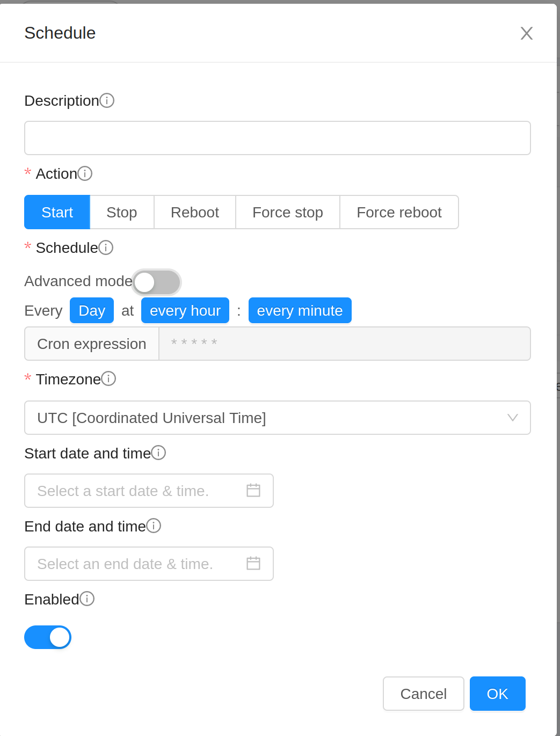
Task: Click the info icon for Start date and time
Action: coord(159,453)
